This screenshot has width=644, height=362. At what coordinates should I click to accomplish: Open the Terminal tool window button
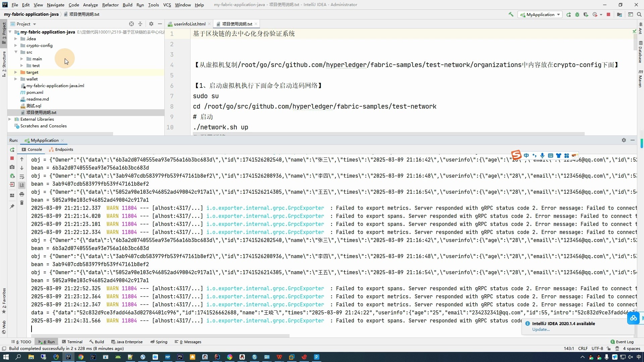pyautogui.click(x=72, y=342)
